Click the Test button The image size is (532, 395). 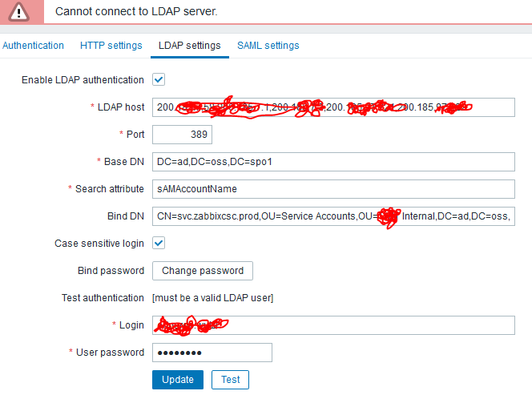point(230,380)
